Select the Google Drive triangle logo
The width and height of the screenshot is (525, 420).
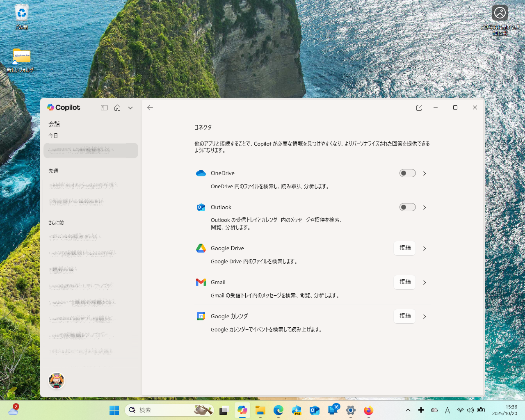[201, 248]
